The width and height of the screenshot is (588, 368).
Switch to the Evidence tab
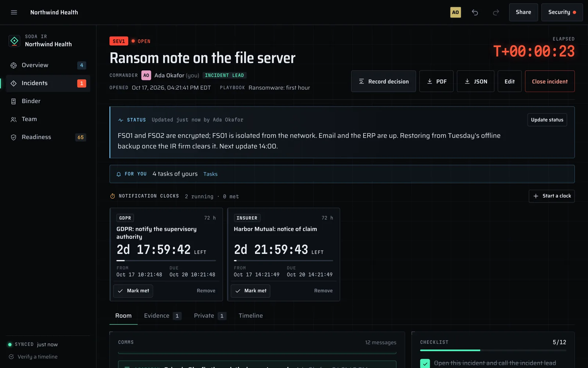click(162, 316)
